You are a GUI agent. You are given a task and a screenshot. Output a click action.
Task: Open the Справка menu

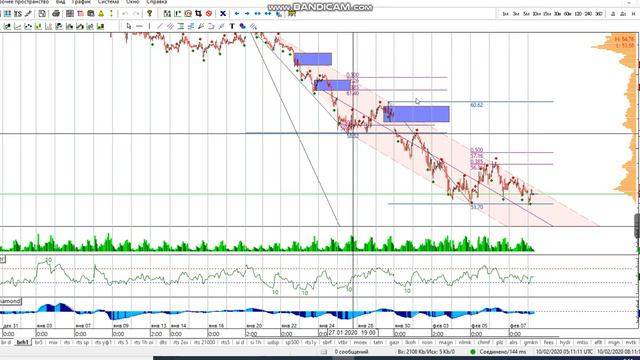pos(157,2)
